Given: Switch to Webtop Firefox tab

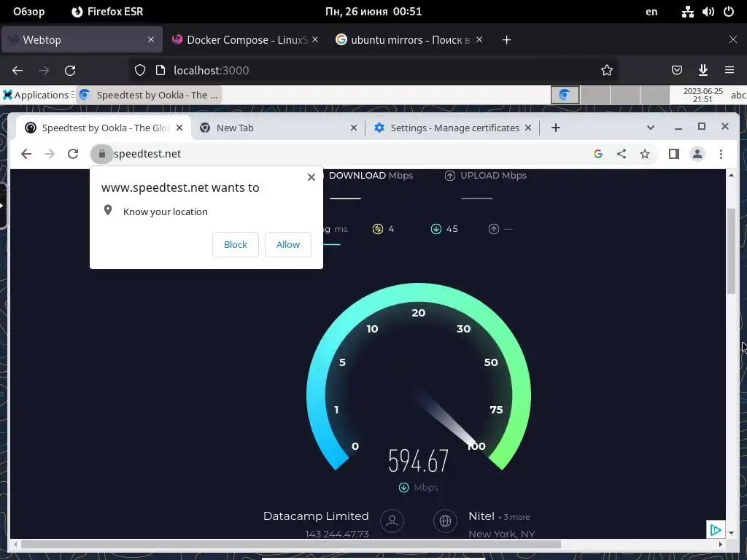Looking at the screenshot, I should coord(82,40).
